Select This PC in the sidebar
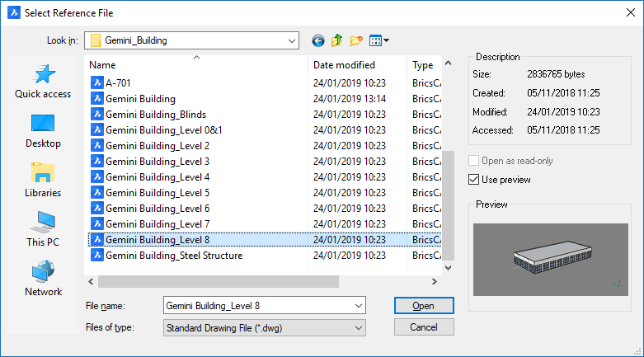This screenshot has height=357, width=644. (43, 230)
